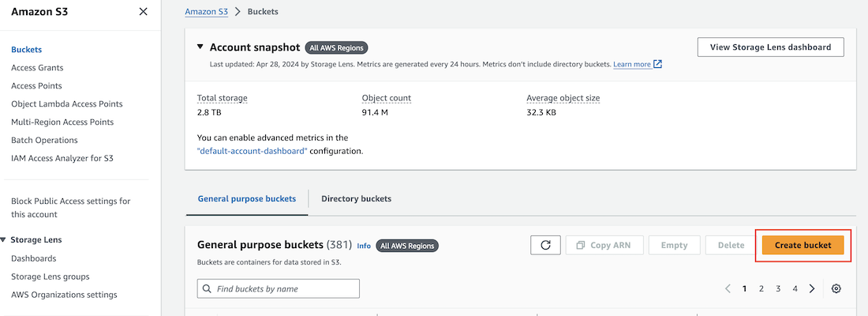Collapse the Storage Lens sidebar group
The width and height of the screenshot is (868, 316).
(x=4, y=239)
